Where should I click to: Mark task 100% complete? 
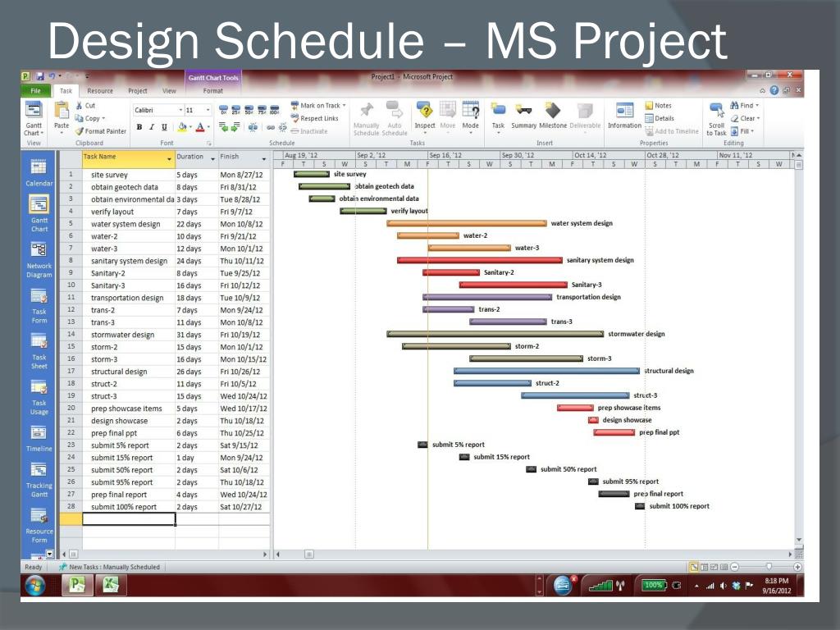click(x=274, y=110)
